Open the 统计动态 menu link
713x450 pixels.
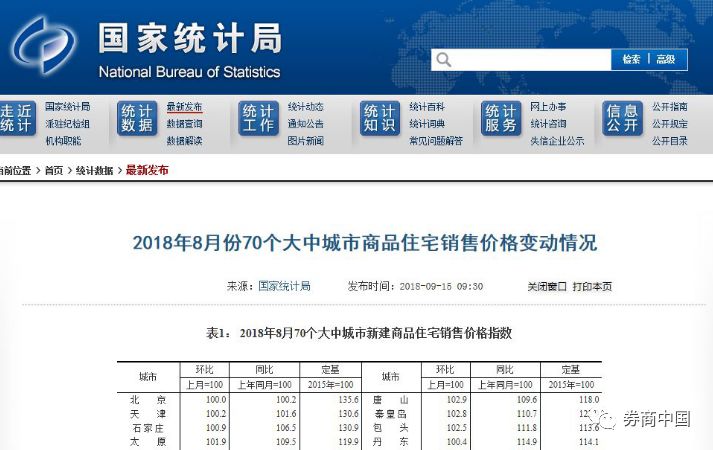pos(306,106)
